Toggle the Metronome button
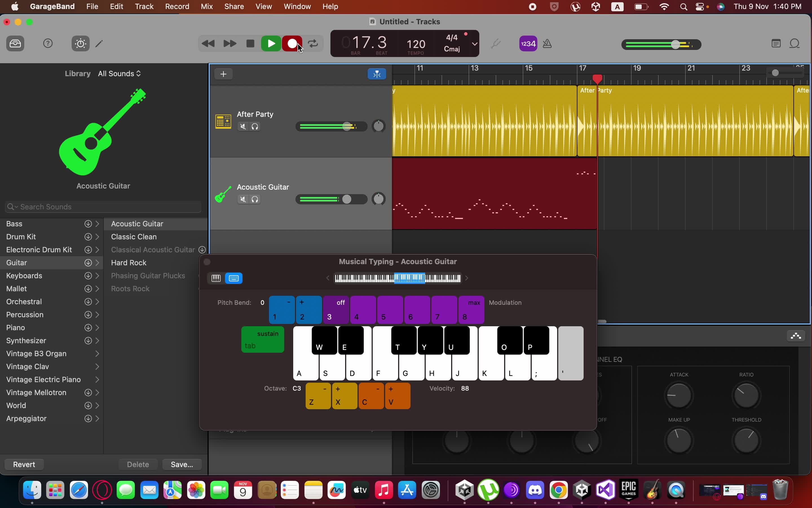The height and width of the screenshot is (508, 812). (547, 44)
